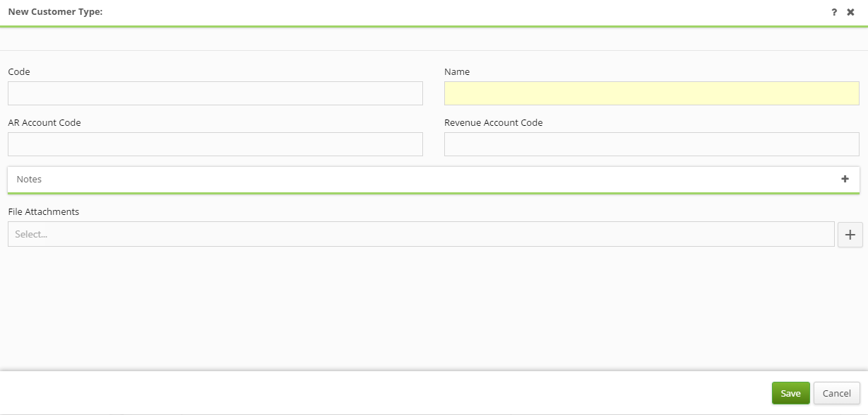Click into the Code input field
This screenshot has height=415, width=868.
215,93
